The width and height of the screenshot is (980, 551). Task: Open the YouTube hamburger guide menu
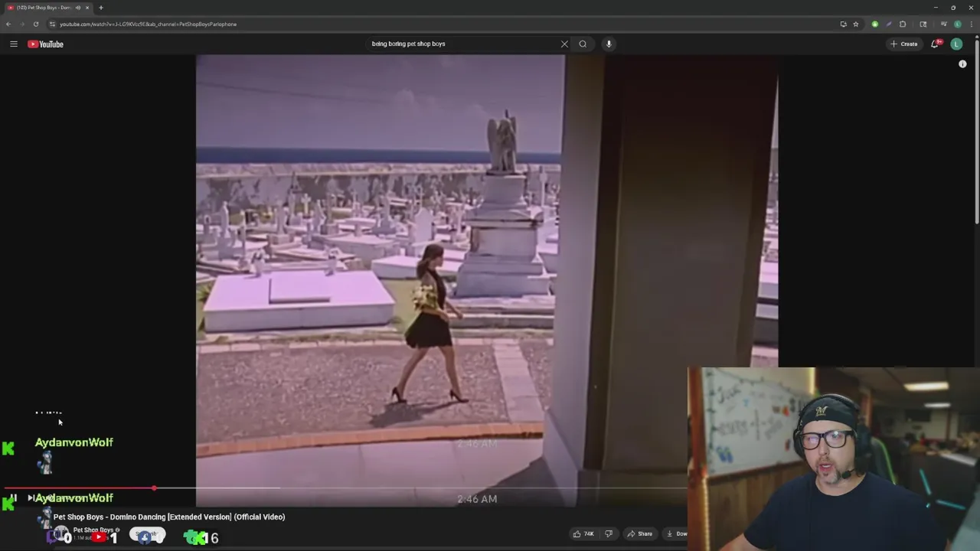[14, 44]
